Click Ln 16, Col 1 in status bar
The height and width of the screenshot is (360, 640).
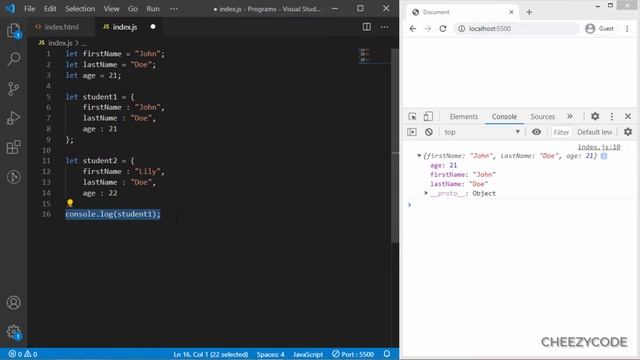(x=211, y=354)
